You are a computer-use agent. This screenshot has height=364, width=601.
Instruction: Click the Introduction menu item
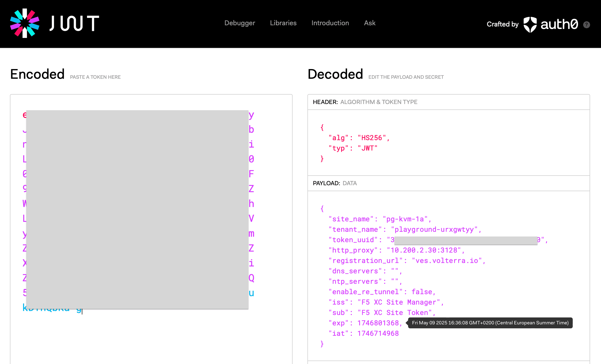330,23
